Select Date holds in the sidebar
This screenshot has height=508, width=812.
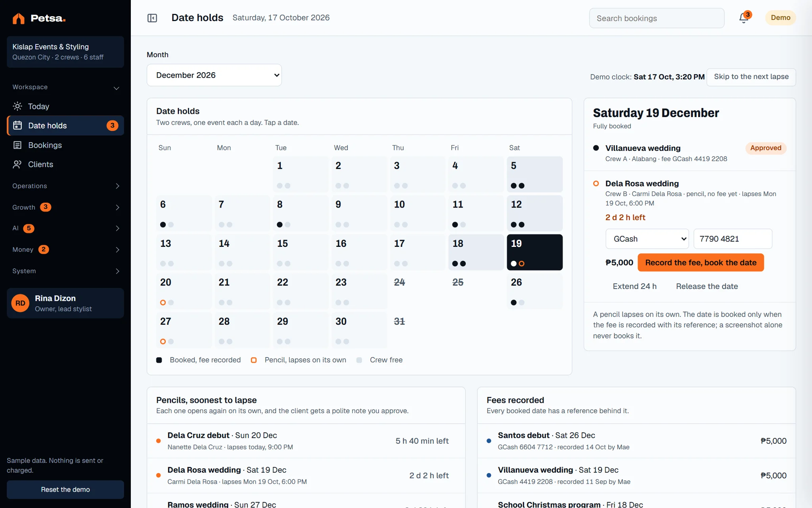pos(65,125)
